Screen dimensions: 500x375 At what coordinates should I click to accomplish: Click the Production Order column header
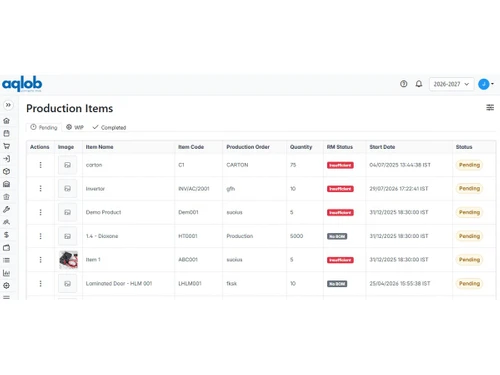pos(248,147)
